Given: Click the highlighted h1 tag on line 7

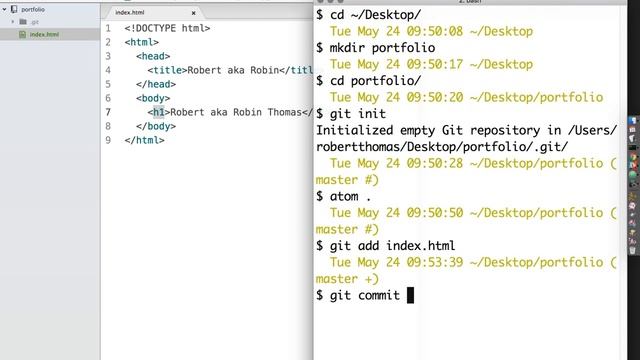Looking at the screenshot, I should tap(158, 112).
